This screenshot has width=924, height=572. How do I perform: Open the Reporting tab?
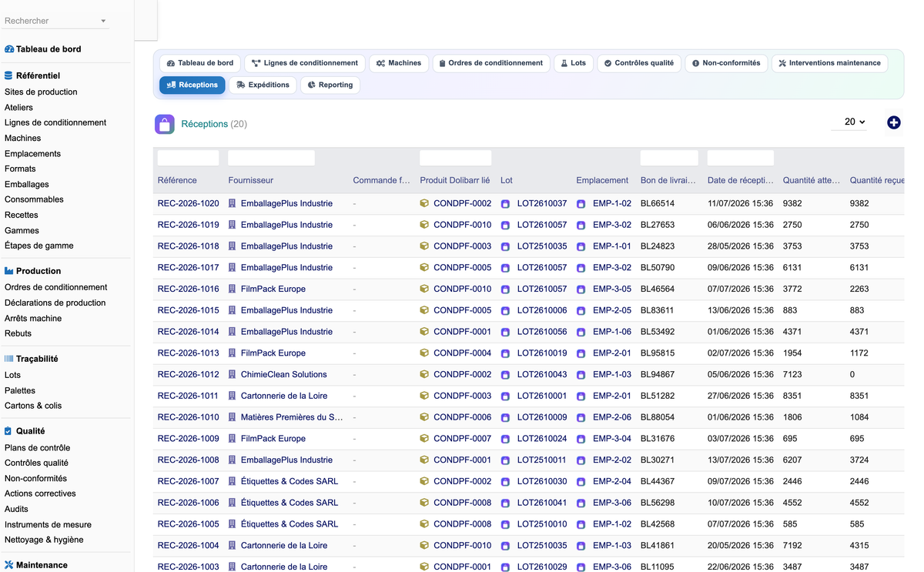330,85
